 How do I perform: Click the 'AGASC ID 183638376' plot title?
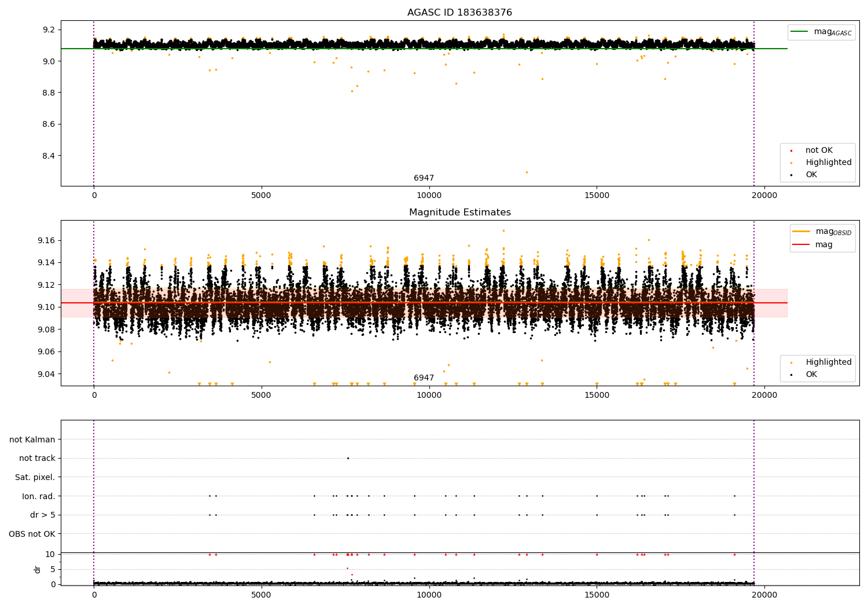(459, 13)
